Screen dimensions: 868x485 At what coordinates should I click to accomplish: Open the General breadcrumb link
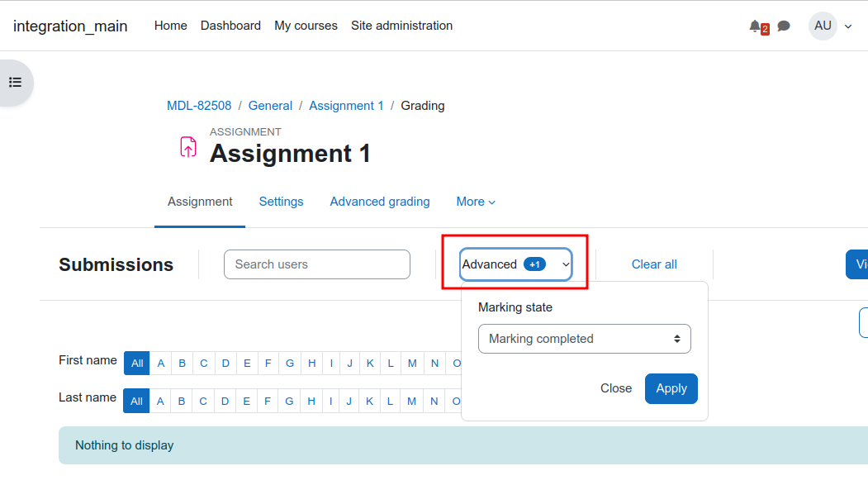[270, 106]
